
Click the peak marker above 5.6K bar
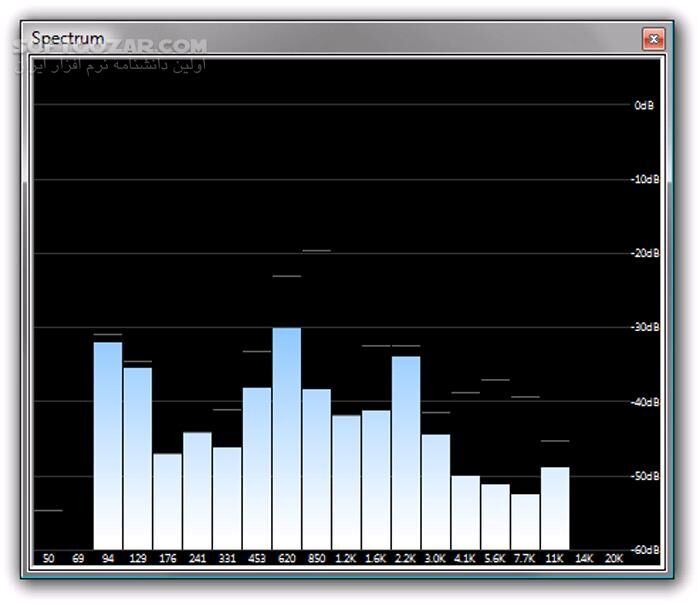pos(495,380)
